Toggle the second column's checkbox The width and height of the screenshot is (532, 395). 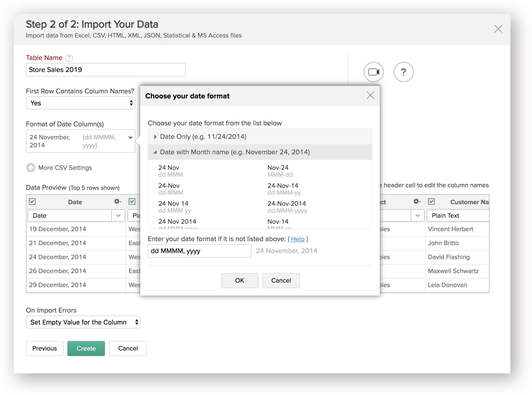132,201
